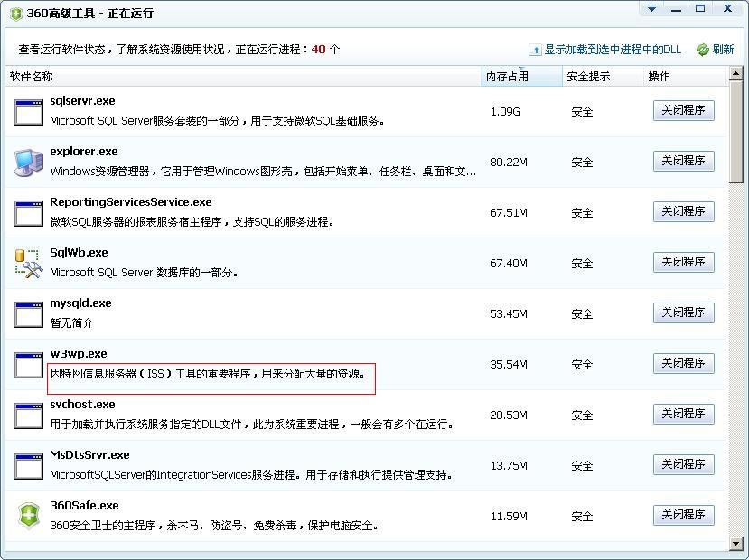The height and width of the screenshot is (560, 749).
Task: Click the ReportingServicesService.exe window icon
Action: pos(29,213)
